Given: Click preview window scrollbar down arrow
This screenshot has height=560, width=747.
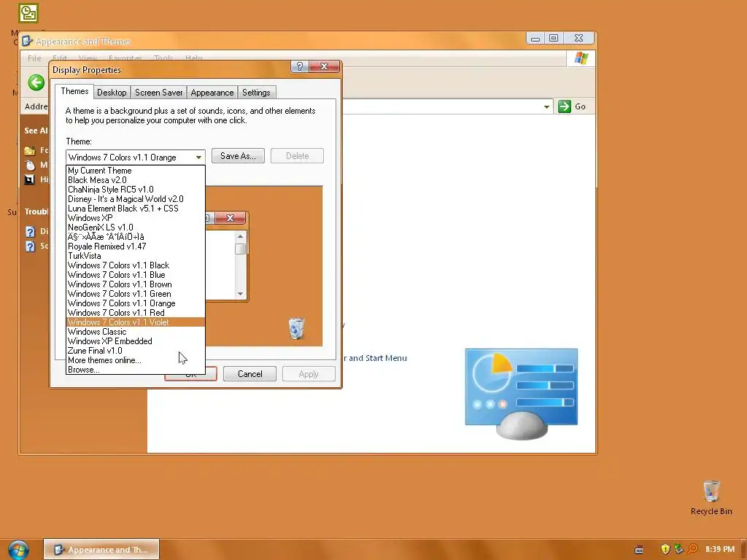Looking at the screenshot, I should click(240, 294).
